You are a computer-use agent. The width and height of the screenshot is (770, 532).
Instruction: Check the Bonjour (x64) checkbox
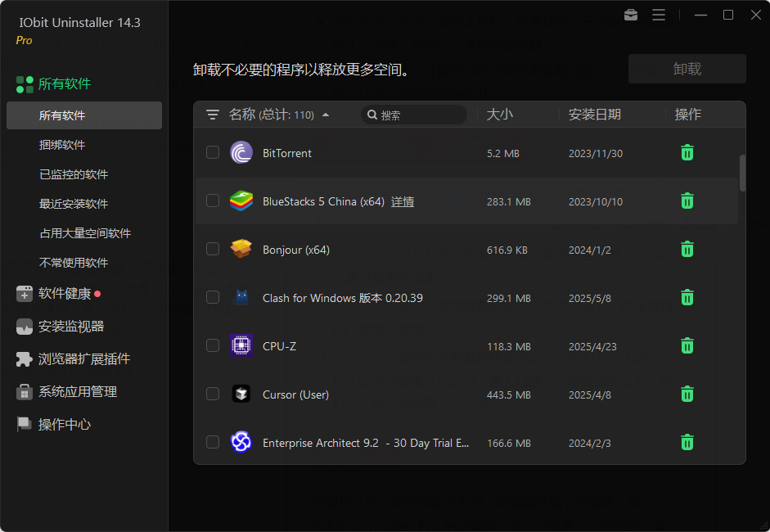[213, 249]
